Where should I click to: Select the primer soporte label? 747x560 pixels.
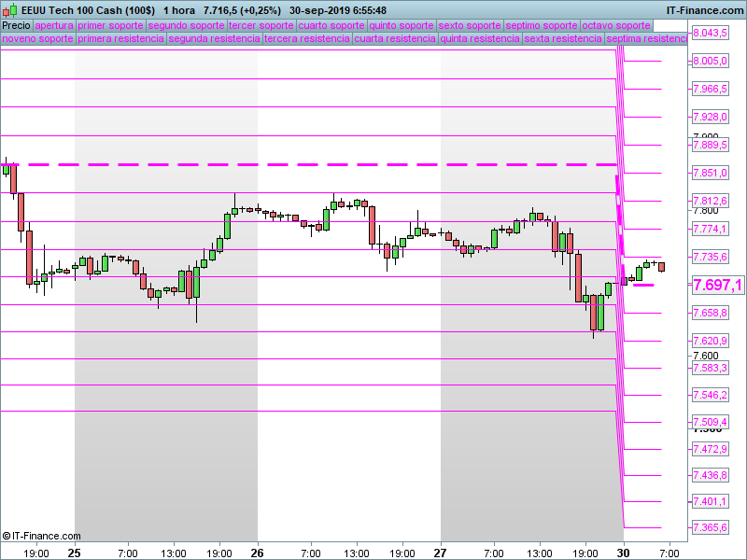pyautogui.click(x=110, y=26)
